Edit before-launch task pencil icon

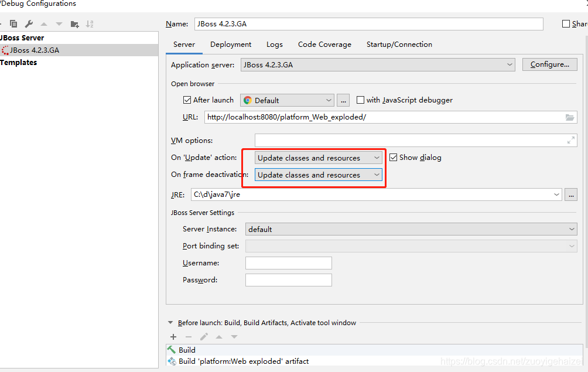coord(204,337)
